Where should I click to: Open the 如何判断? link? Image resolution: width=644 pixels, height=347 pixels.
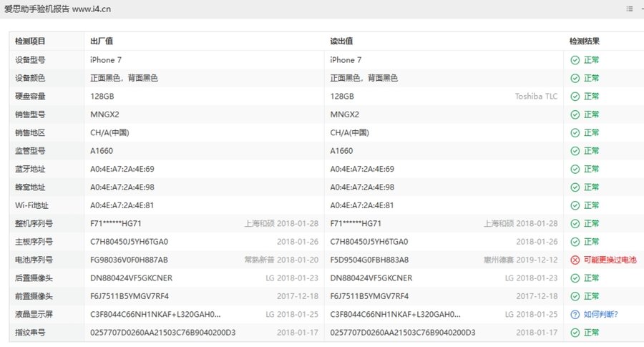click(x=600, y=315)
